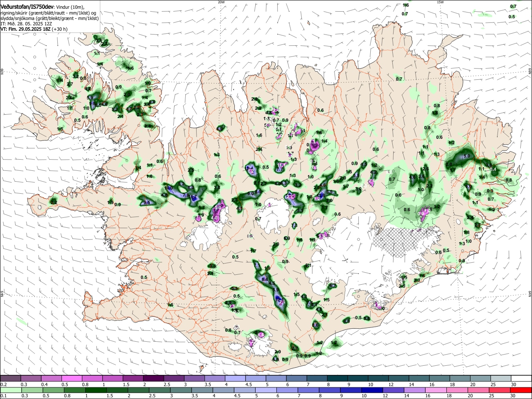Click the orchid 0.4 snow legend swatch
The height and width of the screenshot is (399, 532).
click(x=51, y=379)
